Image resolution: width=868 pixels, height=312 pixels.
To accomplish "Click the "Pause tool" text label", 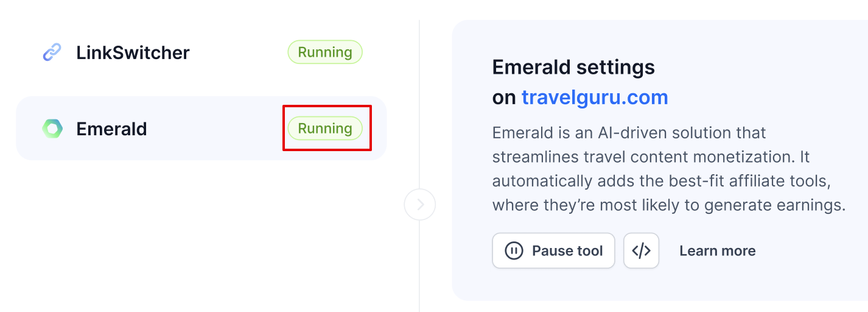I will [x=567, y=250].
